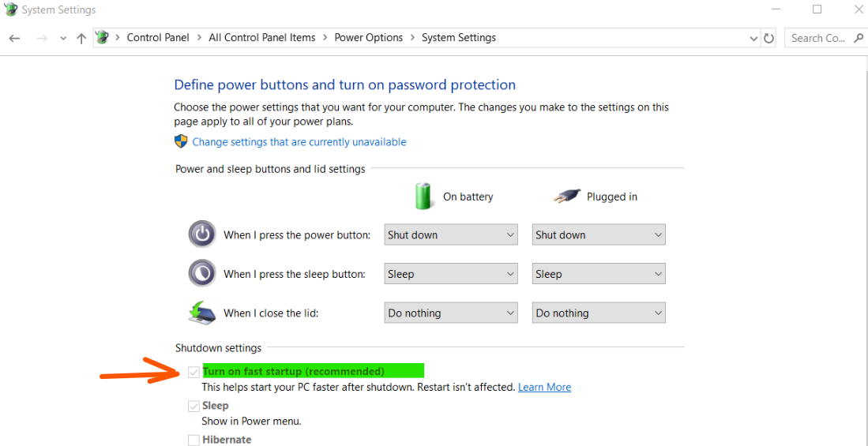Click Change settings that are currently unavailable

coord(299,142)
